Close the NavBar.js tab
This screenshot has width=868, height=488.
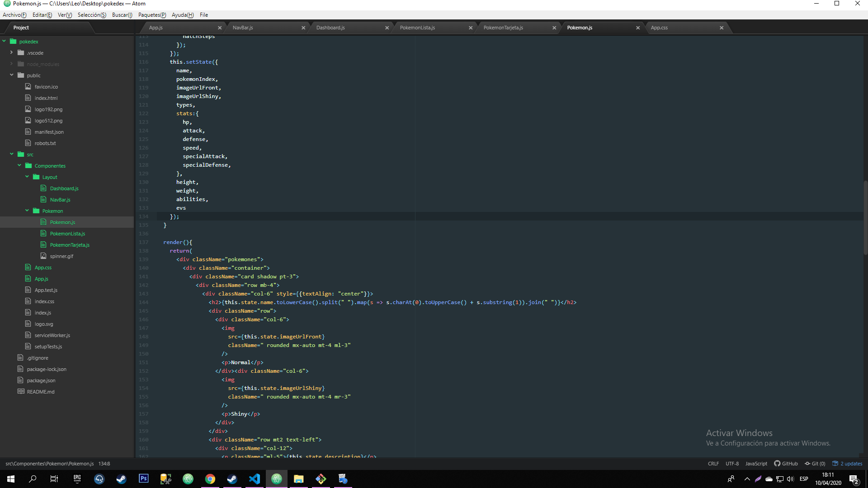coord(303,28)
